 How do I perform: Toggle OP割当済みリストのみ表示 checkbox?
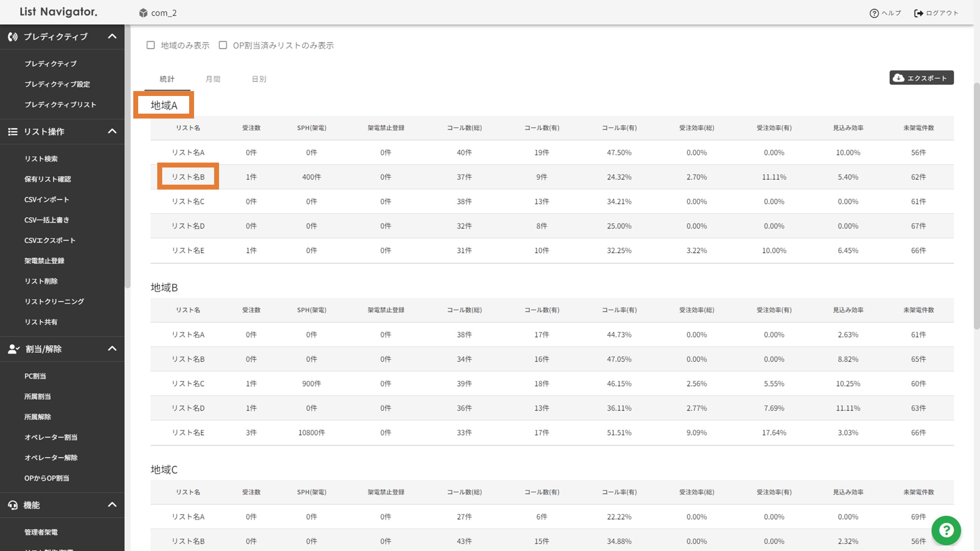[223, 45]
